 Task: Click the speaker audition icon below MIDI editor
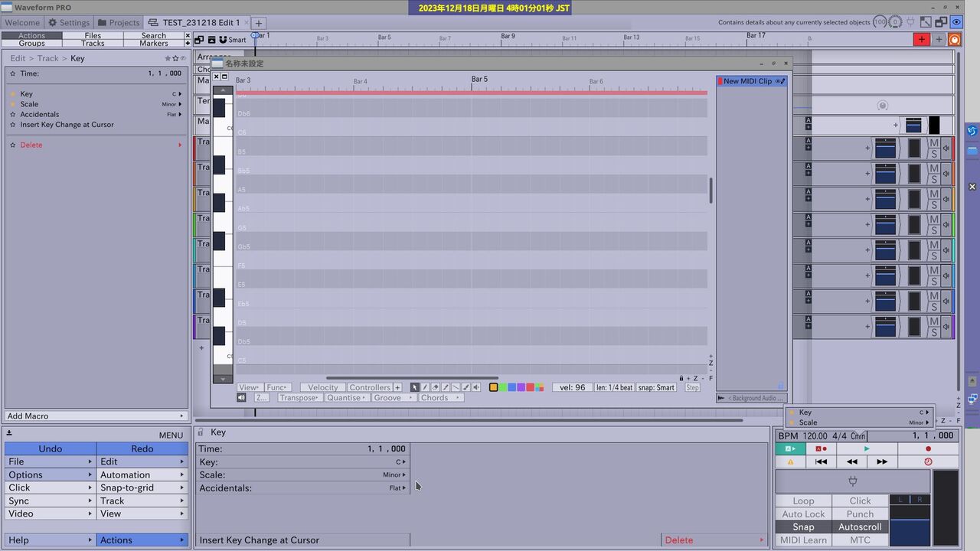pos(240,397)
